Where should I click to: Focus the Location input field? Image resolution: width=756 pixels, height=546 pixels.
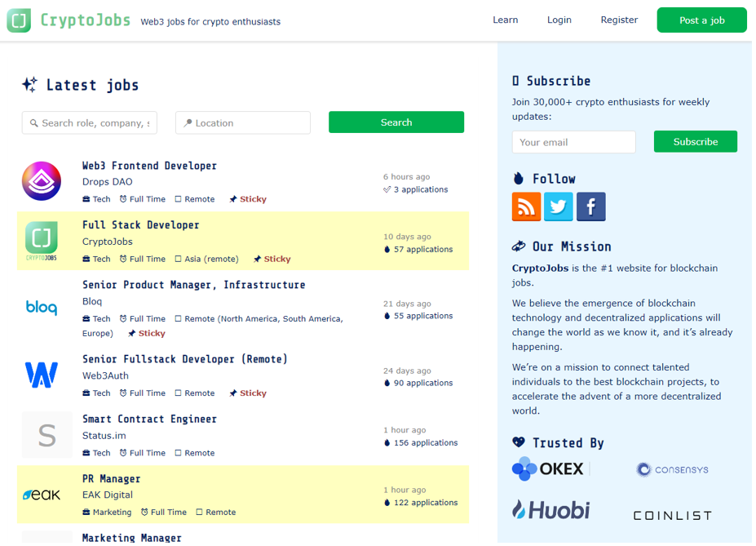[x=243, y=123]
